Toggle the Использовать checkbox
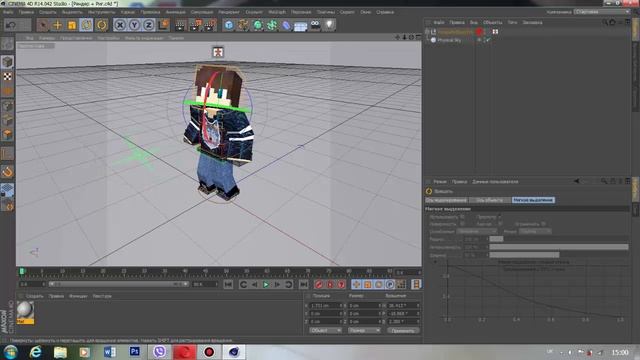 tap(462, 217)
